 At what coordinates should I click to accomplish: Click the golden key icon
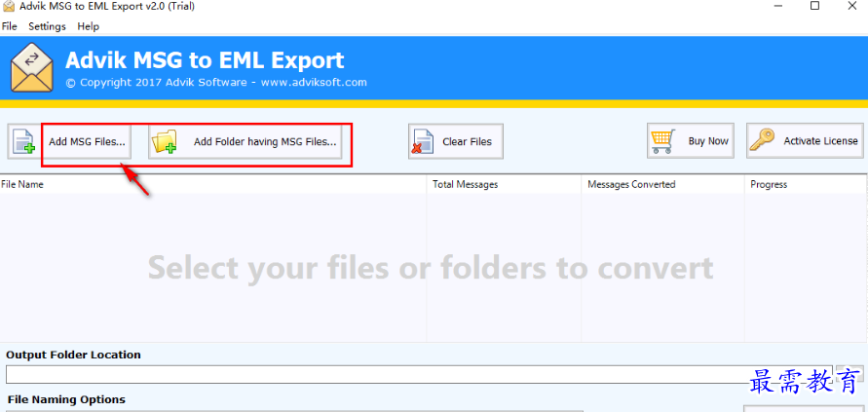(x=762, y=140)
